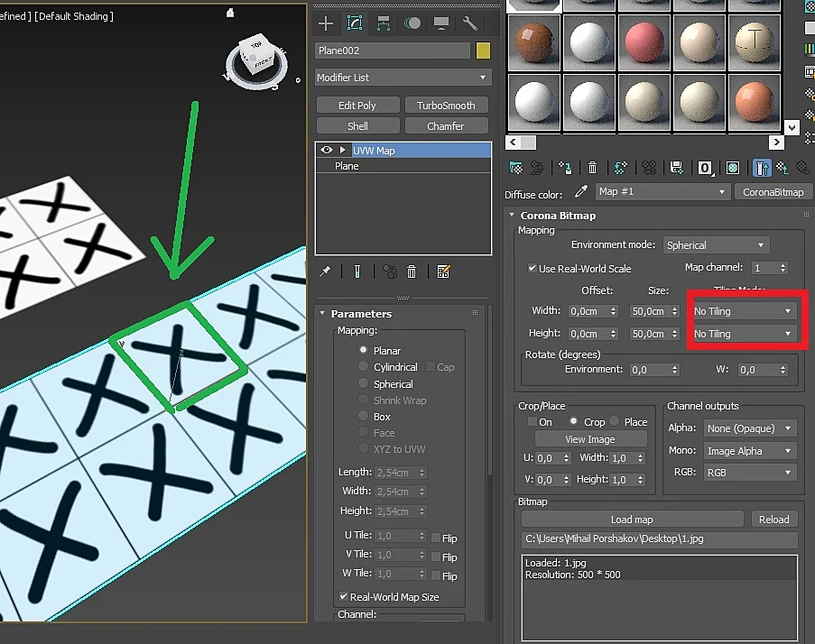The image size is (815, 644).
Task: Open the Environment mode Spherical dropdown
Action: point(717,245)
